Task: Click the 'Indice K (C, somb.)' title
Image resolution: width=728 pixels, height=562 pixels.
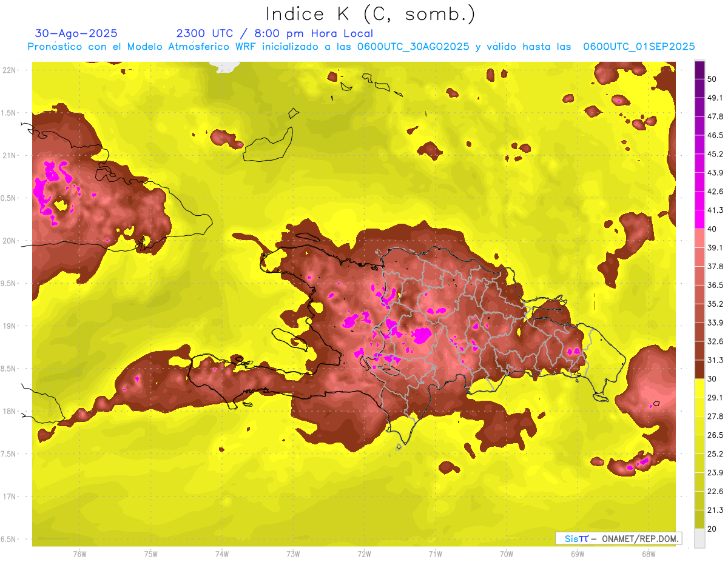Action: pos(370,13)
